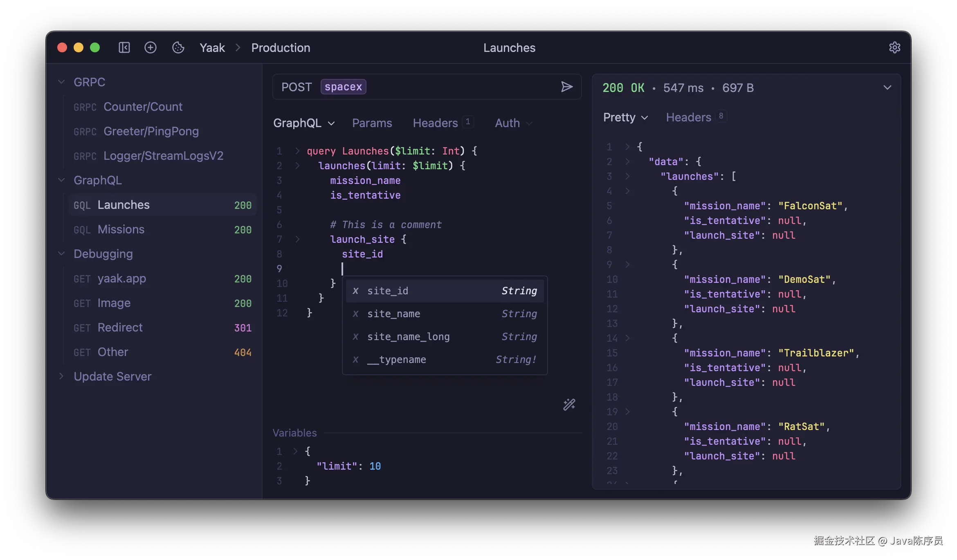Click the send request arrow icon
Image resolution: width=957 pixels, height=560 pixels.
point(566,87)
